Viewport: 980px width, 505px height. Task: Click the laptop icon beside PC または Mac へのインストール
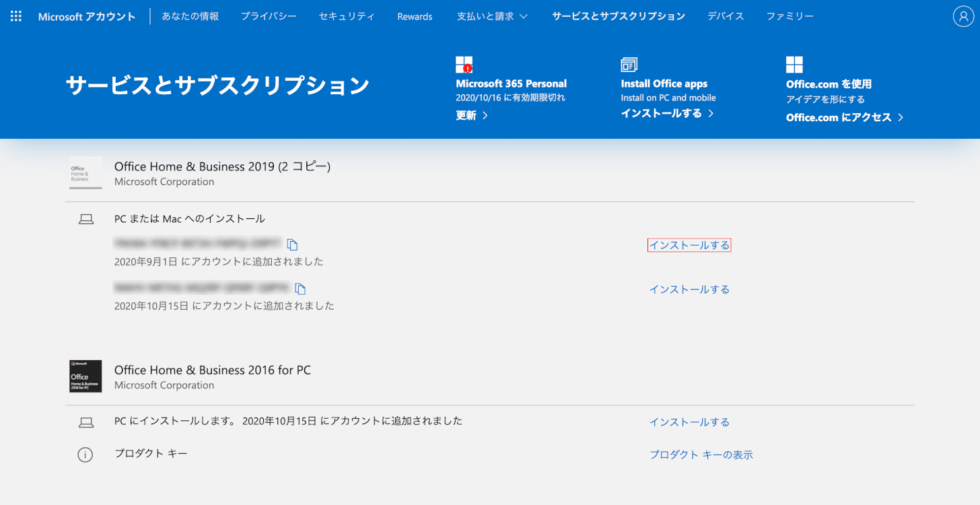85,220
